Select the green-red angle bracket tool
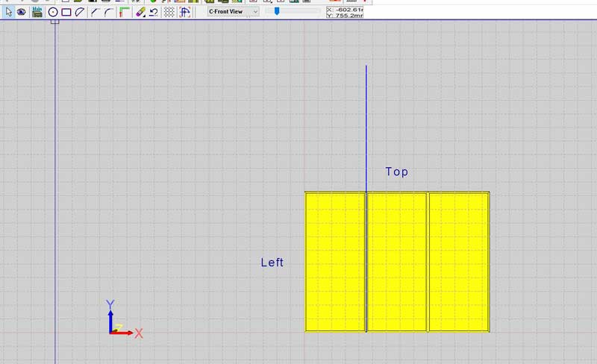The image size is (597, 364). (124, 12)
